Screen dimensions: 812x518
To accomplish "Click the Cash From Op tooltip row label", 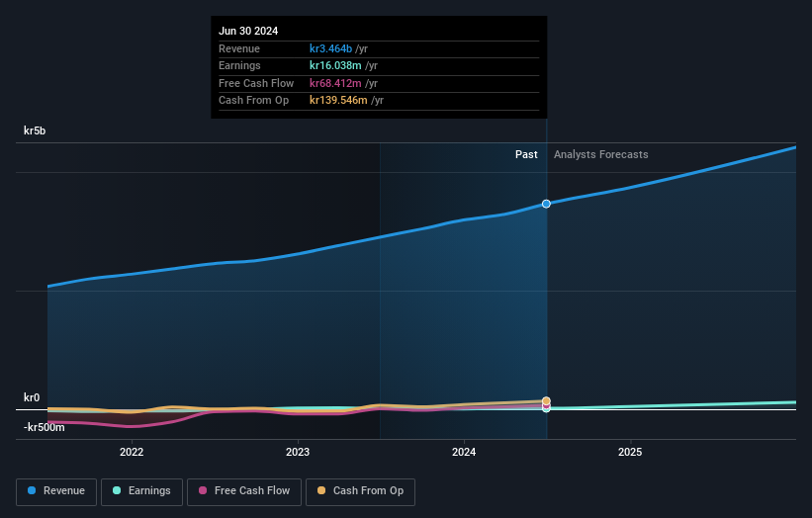I will tap(254, 101).
